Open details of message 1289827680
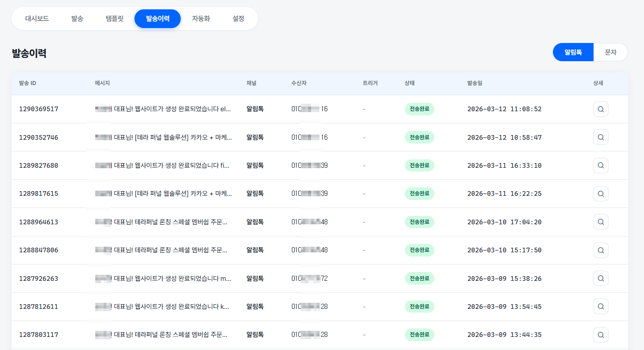 point(601,165)
